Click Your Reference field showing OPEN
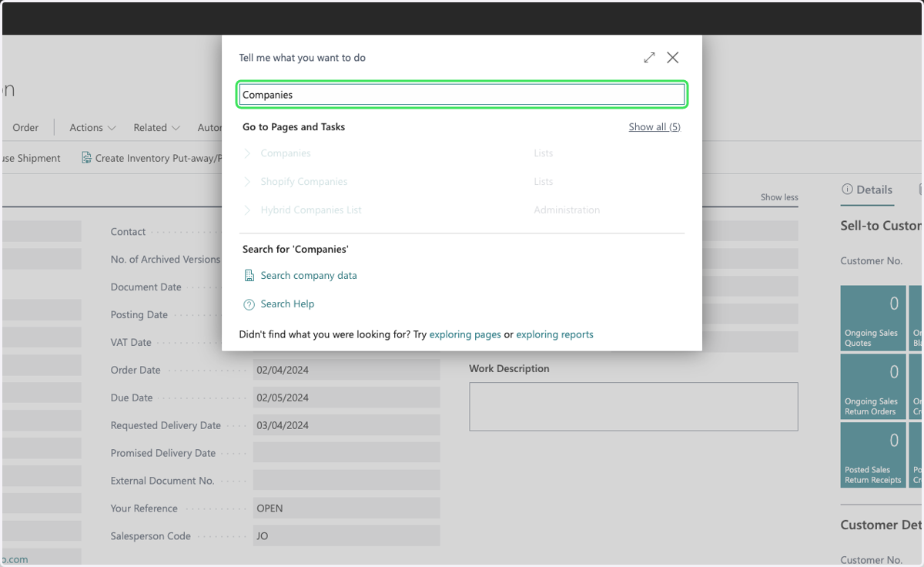 click(346, 508)
